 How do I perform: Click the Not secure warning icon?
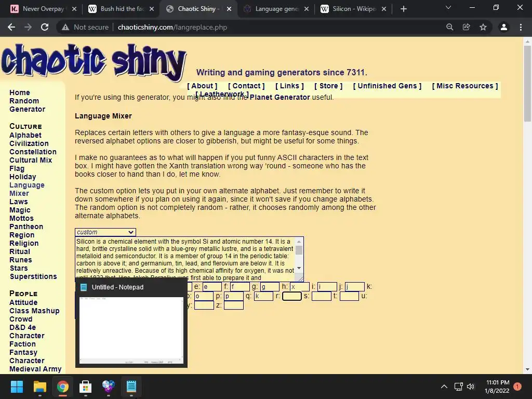(65, 27)
